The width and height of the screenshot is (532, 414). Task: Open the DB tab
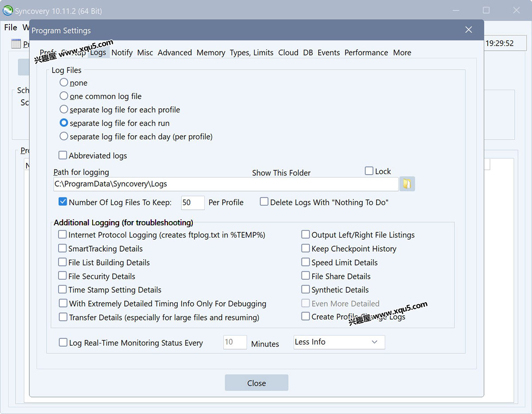(308, 52)
